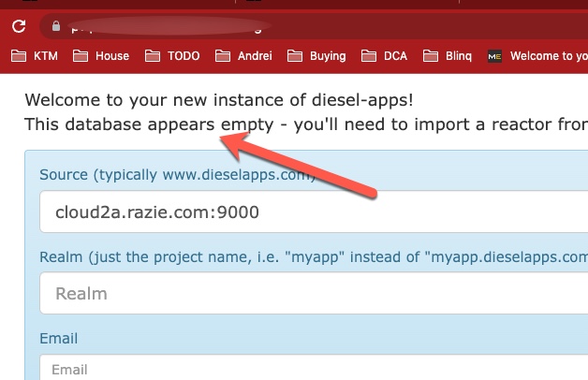The width and height of the screenshot is (588, 380).
Task: Open the KTM bookmarks folder
Action: point(34,56)
